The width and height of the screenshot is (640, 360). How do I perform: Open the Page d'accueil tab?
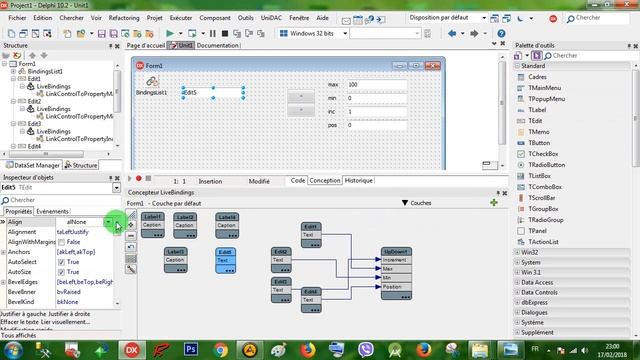point(145,45)
